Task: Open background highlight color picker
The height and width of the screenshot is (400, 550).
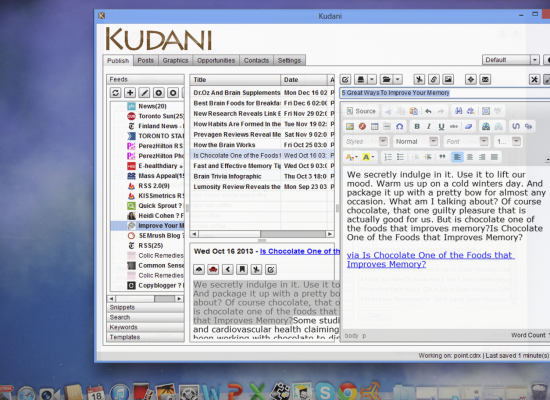Action: click(368, 157)
